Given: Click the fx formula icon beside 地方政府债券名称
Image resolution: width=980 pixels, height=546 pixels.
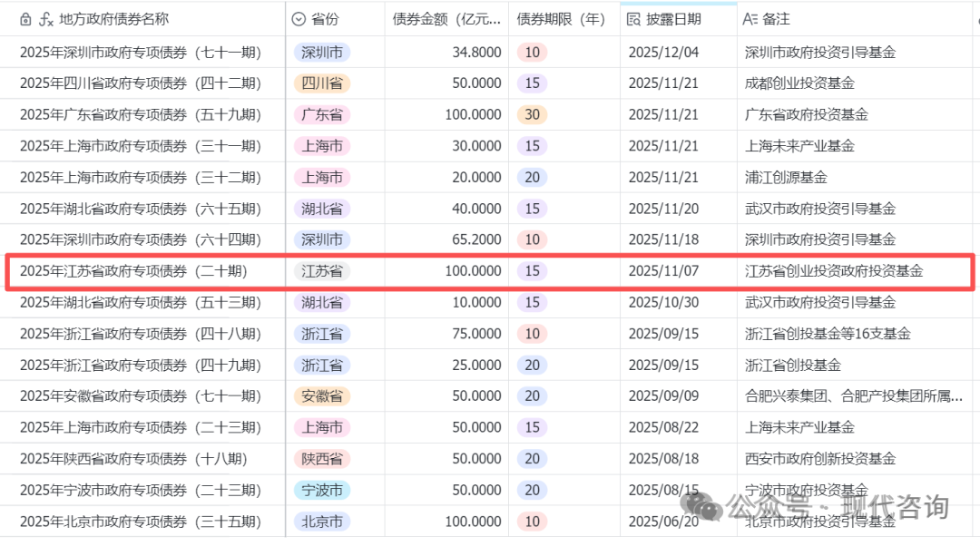Looking at the screenshot, I should click(x=45, y=19).
